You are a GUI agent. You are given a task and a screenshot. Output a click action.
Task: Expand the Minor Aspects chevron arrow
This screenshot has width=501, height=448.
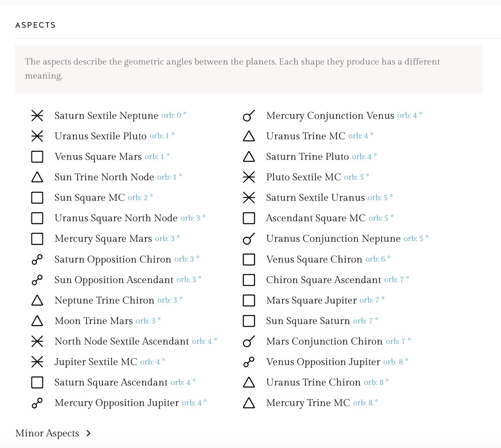[89, 433]
